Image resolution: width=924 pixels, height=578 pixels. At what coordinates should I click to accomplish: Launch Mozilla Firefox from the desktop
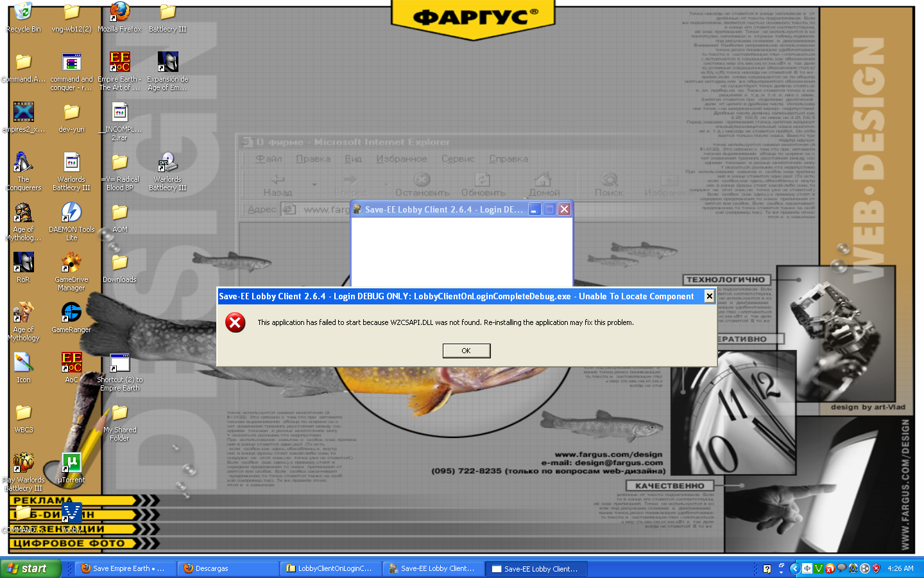pos(119,13)
